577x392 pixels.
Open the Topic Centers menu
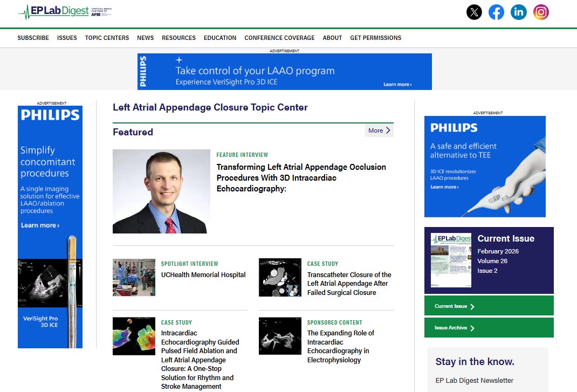click(x=107, y=38)
